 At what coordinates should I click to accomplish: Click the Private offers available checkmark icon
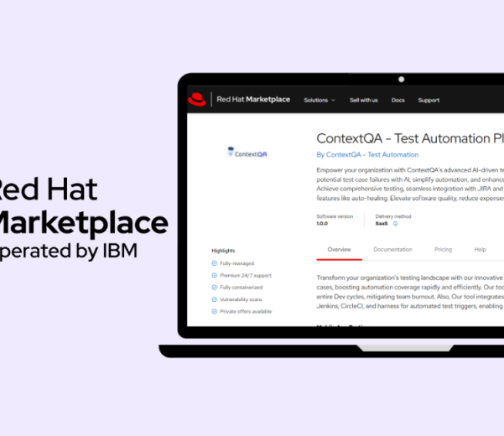(215, 311)
